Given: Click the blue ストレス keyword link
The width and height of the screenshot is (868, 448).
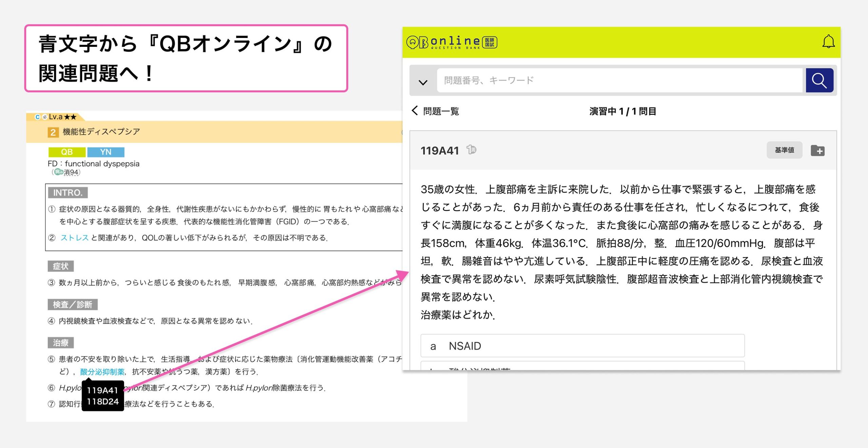Looking at the screenshot, I should click(x=75, y=238).
